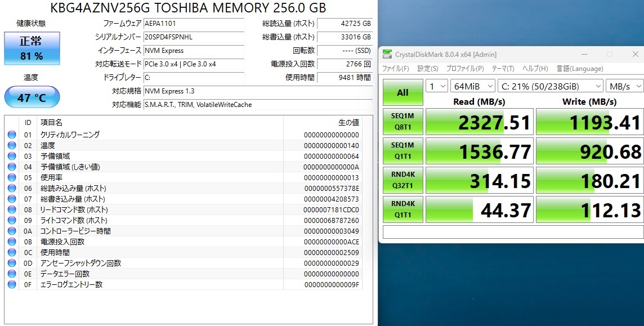The height and width of the screenshot is (326, 644).
Task: Click the 回転数 value ---- (SSD)
Action: (x=345, y=51)
